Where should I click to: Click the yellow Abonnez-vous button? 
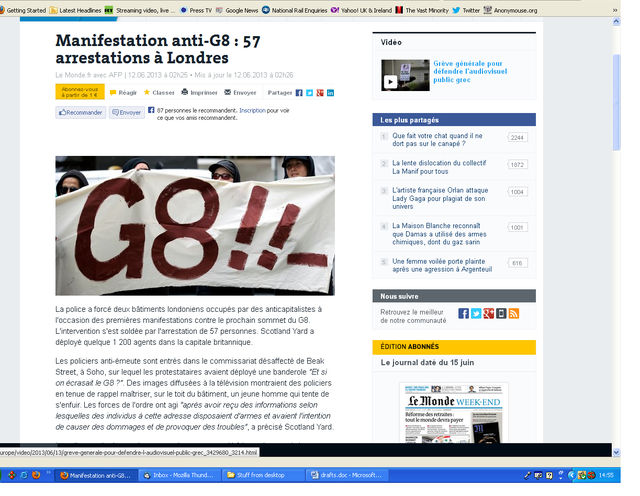click(x=80, y=91)
